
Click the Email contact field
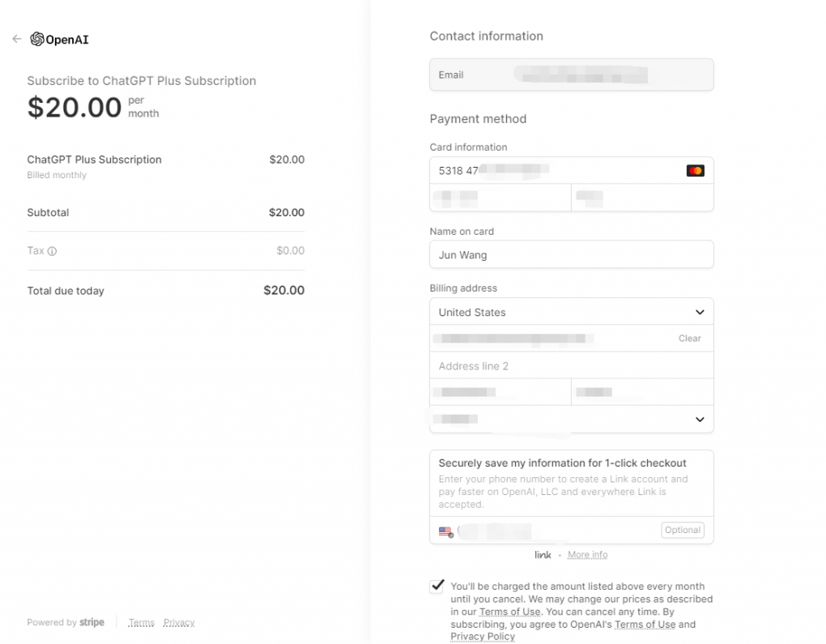click(x=572, y=75)
